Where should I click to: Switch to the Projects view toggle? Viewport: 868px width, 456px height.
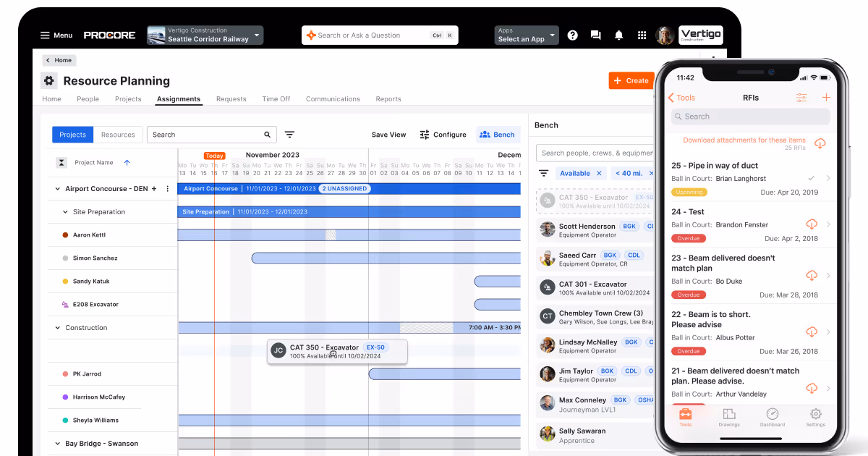[72, 135]
